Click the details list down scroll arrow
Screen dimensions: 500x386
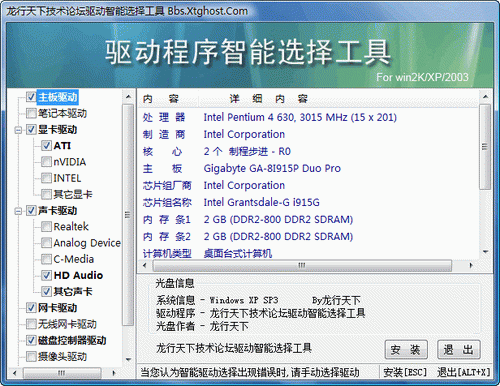[485, 252]
